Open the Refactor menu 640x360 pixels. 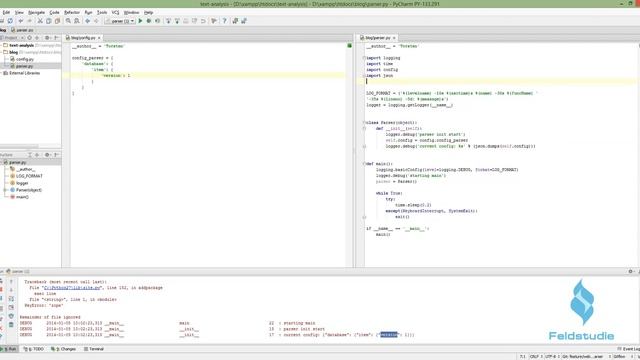click(72, 13)
